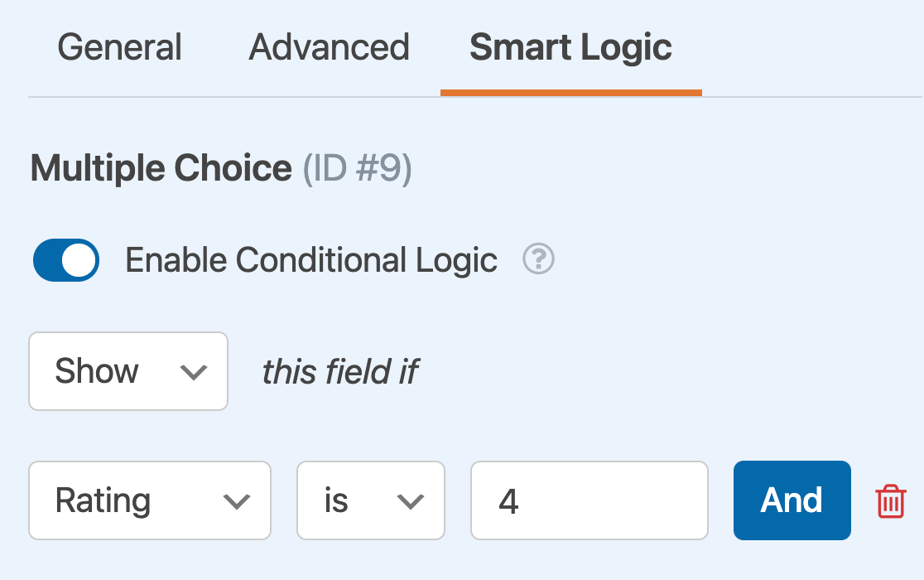
Task: Click the '(ID #9)' field identifier text
Action: pyautogui.click(x=357, y=169)
